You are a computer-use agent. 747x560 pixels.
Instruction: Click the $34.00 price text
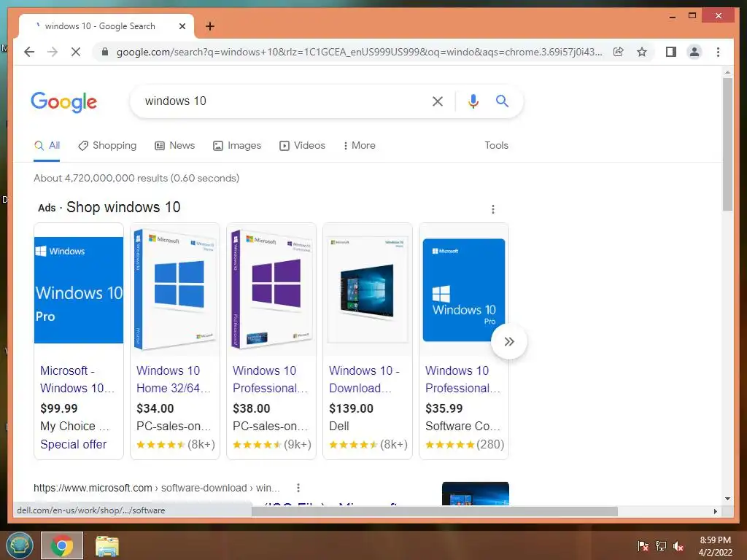[155, 408]
